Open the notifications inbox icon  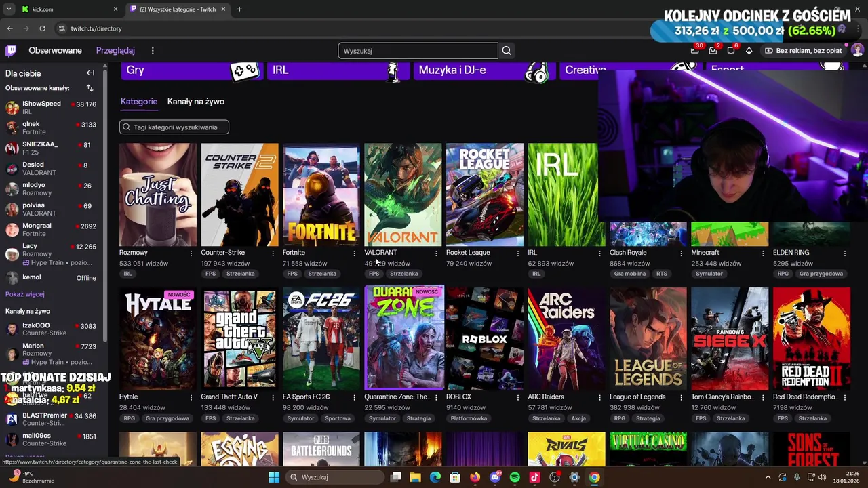(713, 50)
